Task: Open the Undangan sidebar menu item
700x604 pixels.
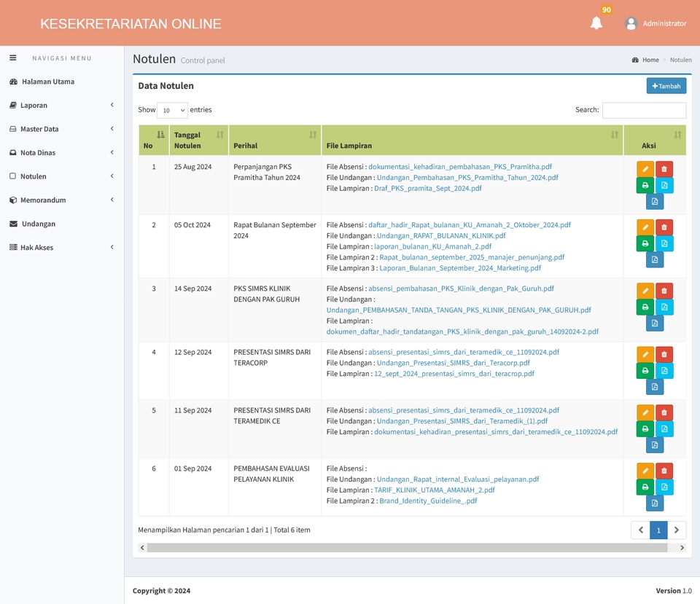Action: (38, 224)
